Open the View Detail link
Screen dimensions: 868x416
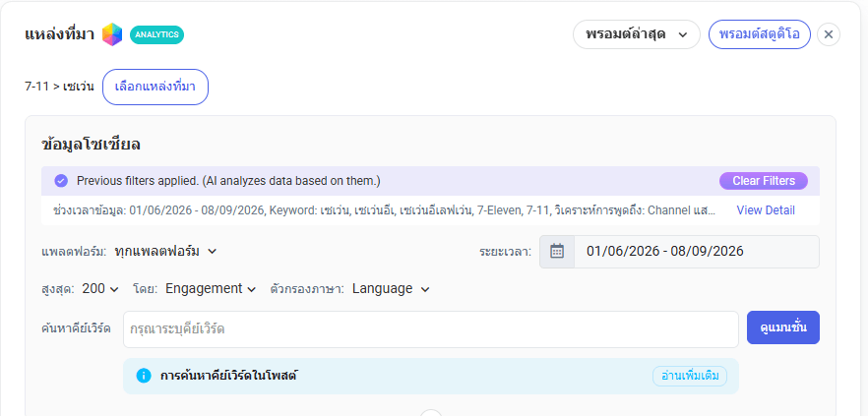click(766, 210)
